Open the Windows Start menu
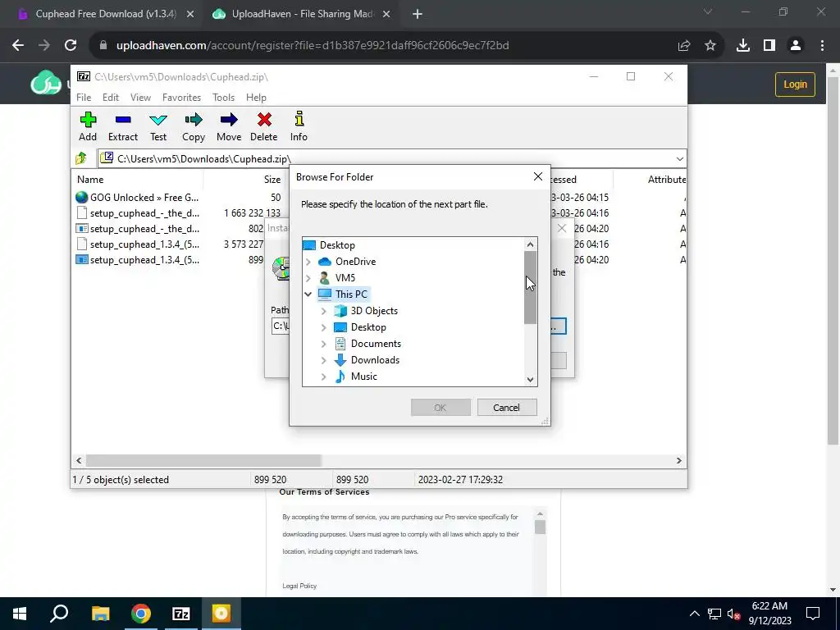 20,614
